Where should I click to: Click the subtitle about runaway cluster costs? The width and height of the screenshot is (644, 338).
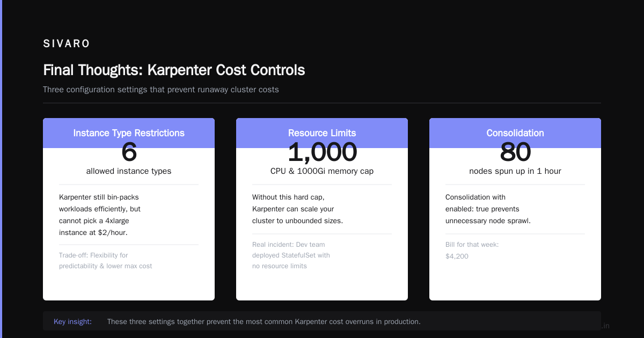coord(161,90)
